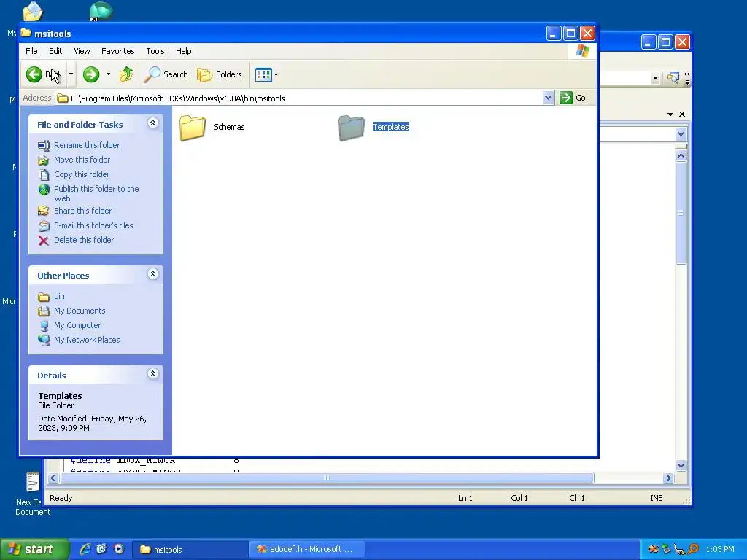Click Rename this folder

pyautogui.click(x=87, y=145)
